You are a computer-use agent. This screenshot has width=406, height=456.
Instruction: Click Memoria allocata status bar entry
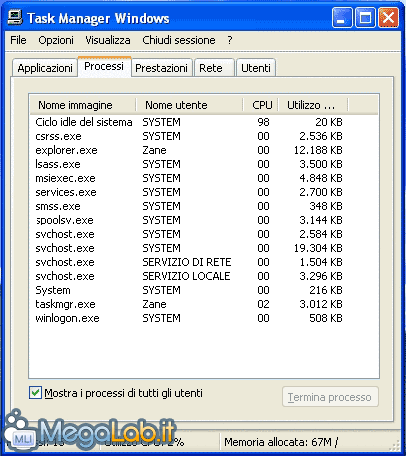click(281, 442)
